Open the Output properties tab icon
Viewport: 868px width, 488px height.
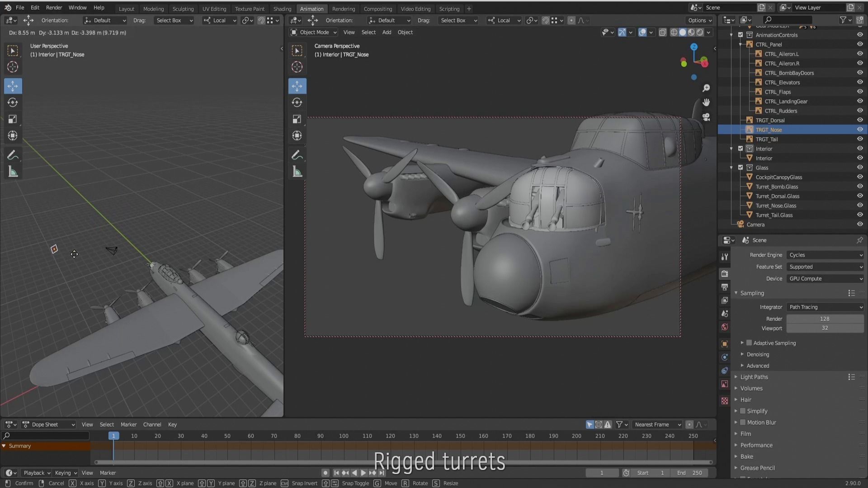725,287
